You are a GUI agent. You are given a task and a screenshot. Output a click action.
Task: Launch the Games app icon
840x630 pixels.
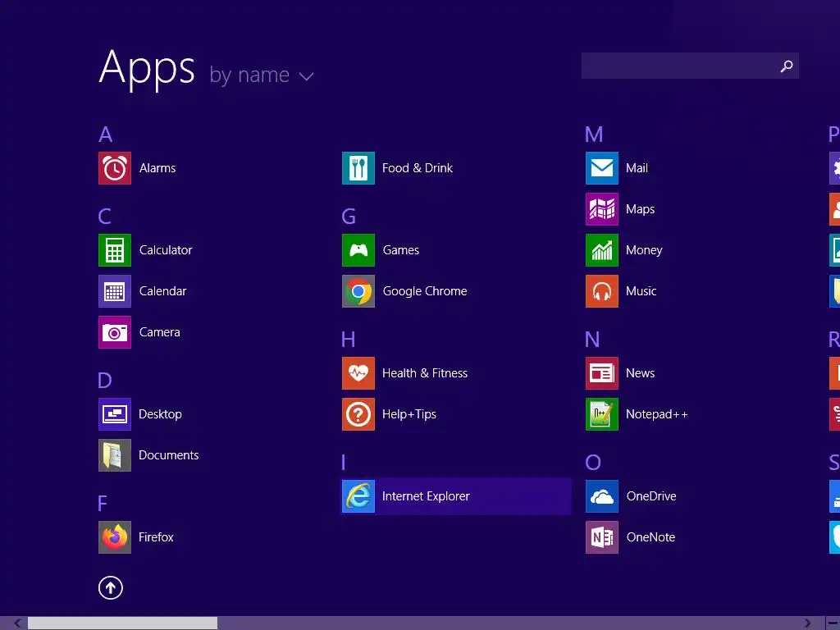pyautogui.click(x=358, y=250)
